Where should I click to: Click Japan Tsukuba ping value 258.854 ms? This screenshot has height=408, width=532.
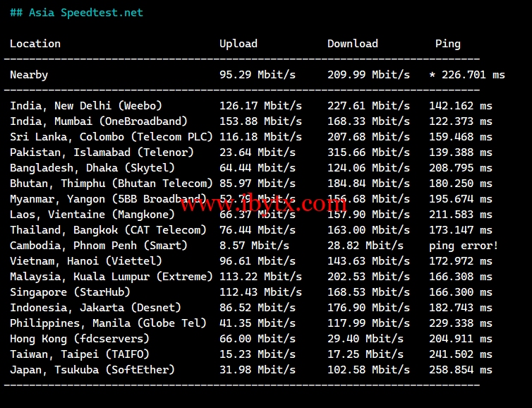click(461, 370)
